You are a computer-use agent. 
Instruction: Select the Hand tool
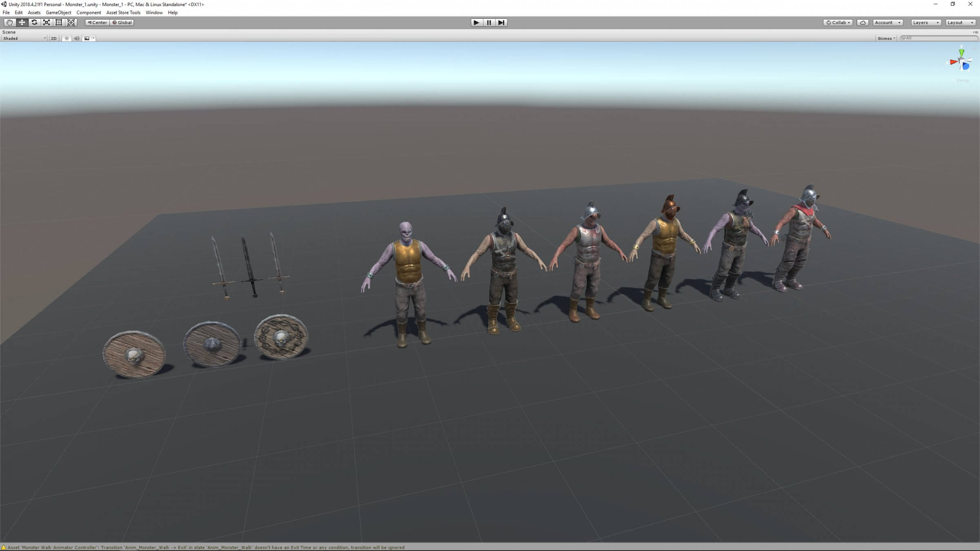click(9, 22)
